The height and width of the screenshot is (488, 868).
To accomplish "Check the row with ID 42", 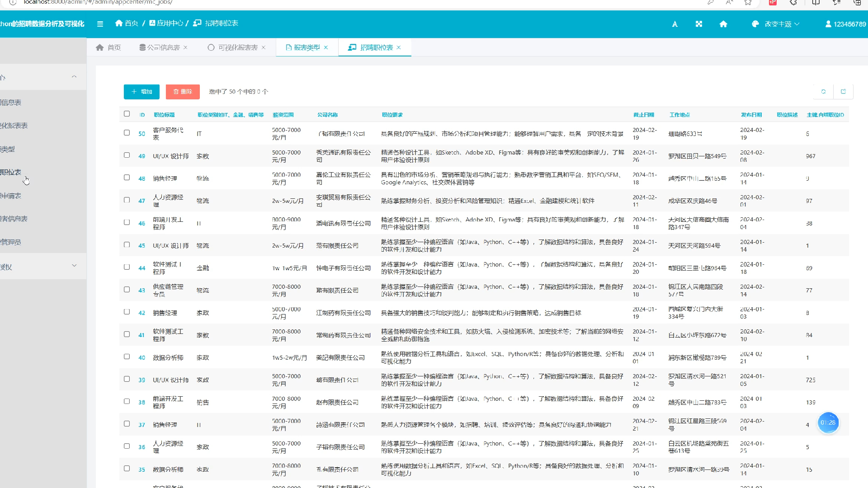I will pyautogui.click(x=127, y=312).
